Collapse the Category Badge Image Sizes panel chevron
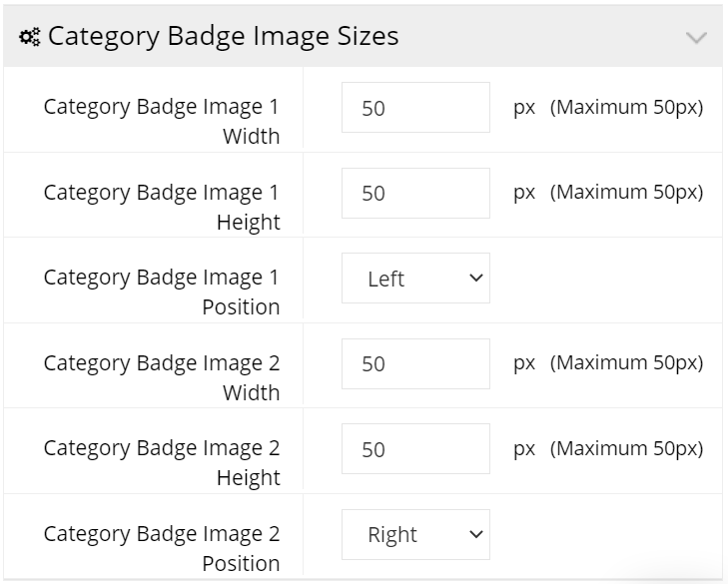728x584 pixels. [696, 38]
